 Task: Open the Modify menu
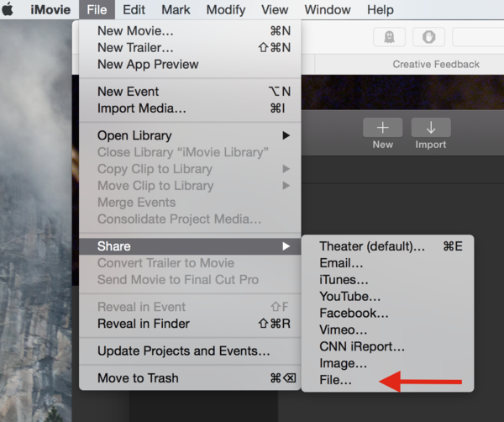(x=226, y=9)
